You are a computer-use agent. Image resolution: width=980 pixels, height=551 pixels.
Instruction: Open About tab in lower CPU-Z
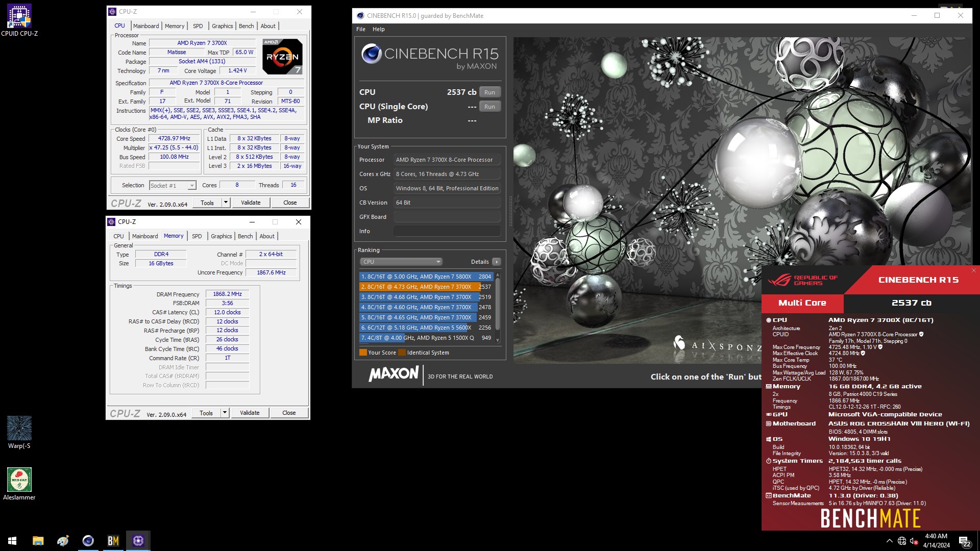[267, 236]
